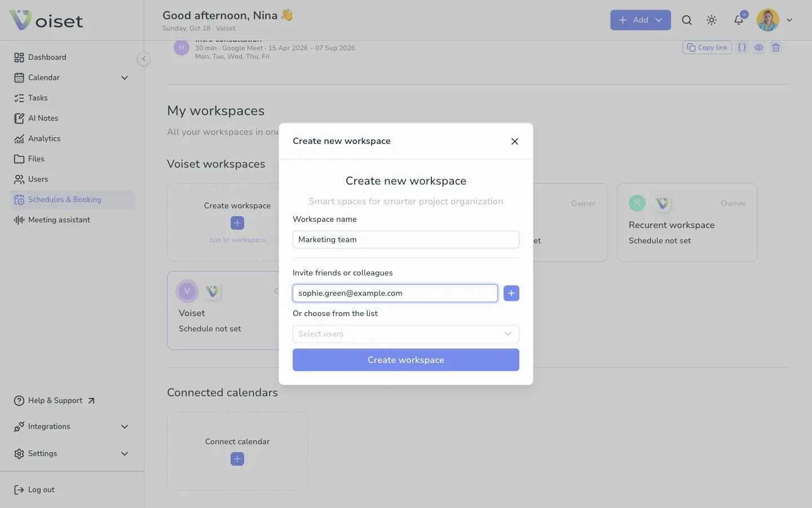The image size is (812, 508).
Task: Open the Select users dropdown
Action: pos(406,334)
